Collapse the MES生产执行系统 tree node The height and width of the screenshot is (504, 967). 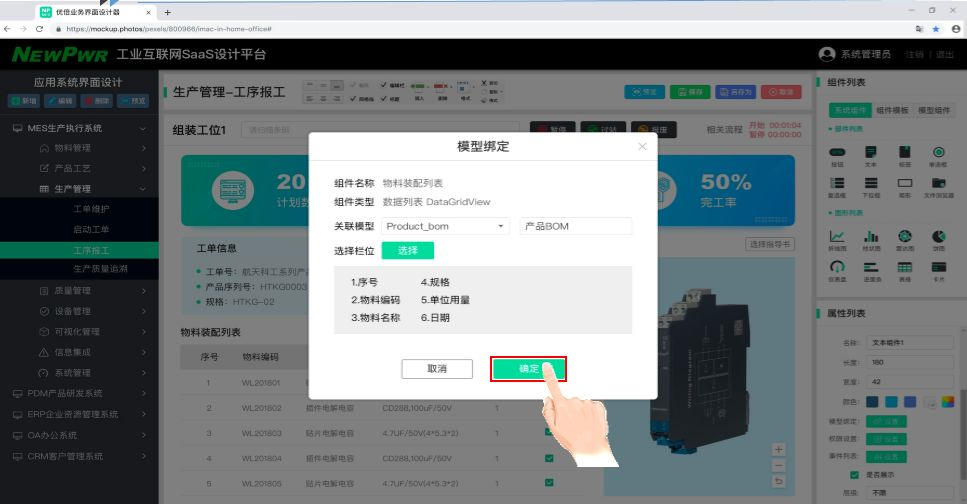143,129
